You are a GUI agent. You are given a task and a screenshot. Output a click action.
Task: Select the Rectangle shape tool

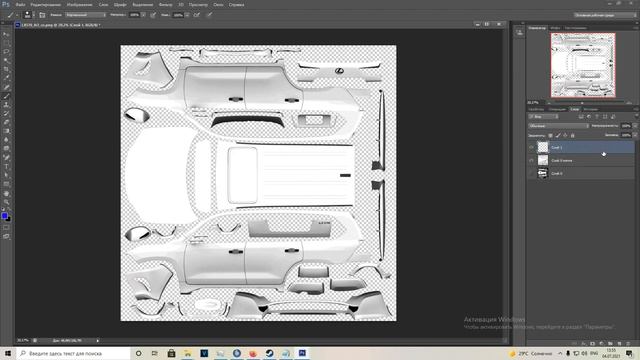(x=6, y=184)
